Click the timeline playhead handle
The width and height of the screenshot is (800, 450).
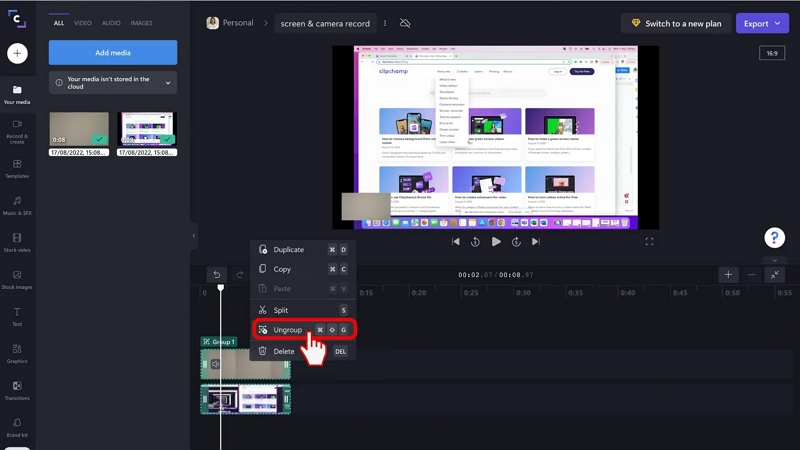pyautogui.click(x=220, y=288)
